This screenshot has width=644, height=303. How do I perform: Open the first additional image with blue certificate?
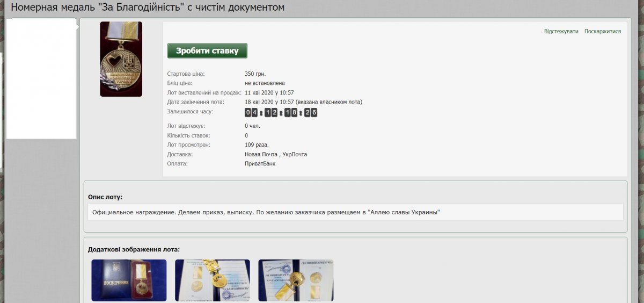point(129,280)
